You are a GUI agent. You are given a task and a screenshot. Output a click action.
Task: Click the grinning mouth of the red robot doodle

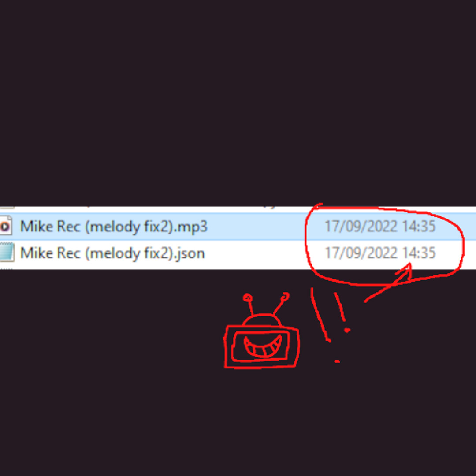point(263,346)
